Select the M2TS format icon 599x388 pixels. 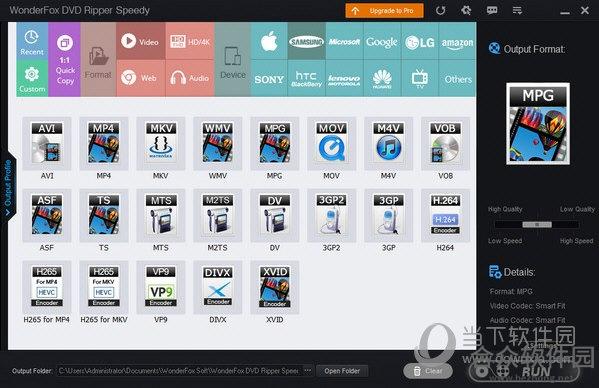pos(218,215)
